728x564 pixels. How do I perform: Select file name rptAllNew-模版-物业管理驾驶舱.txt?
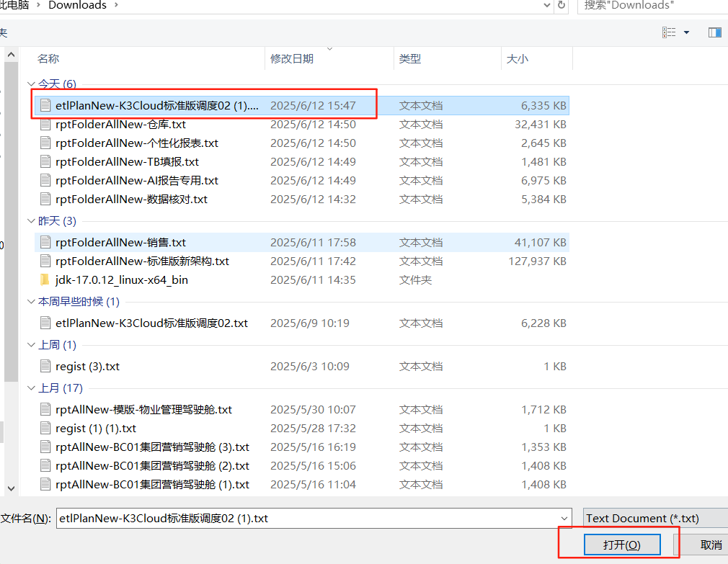(x=144, y=409)
